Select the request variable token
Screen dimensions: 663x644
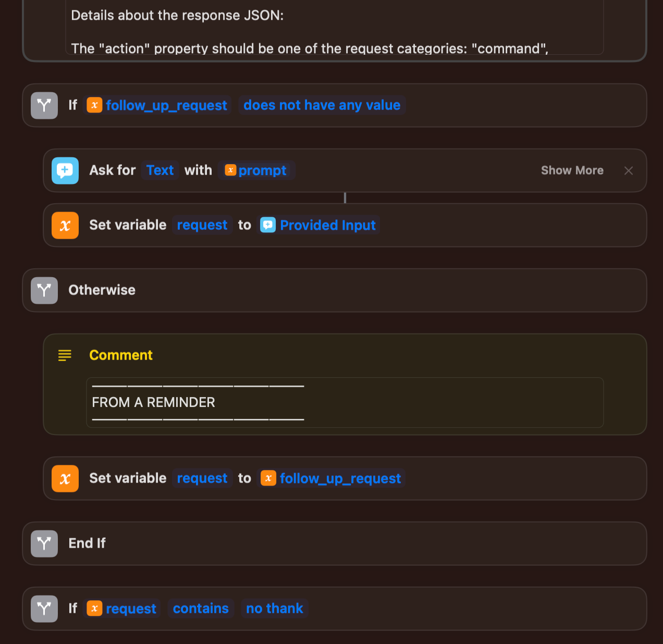202,225
